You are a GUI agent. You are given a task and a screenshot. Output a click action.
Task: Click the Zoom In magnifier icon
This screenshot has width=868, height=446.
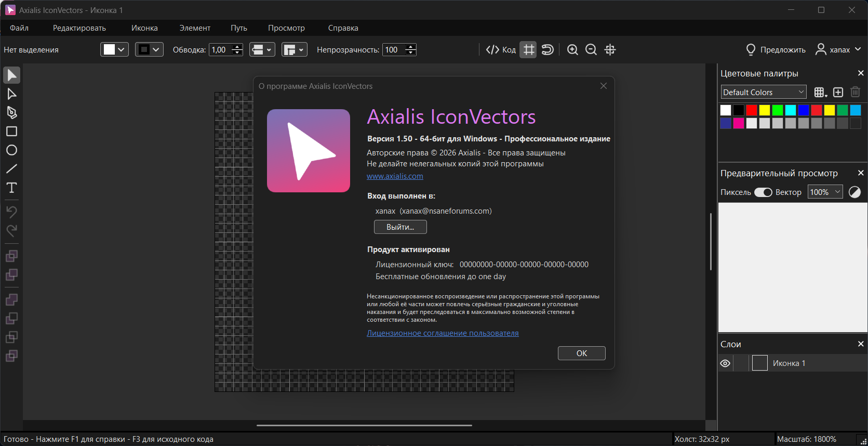click(x=572, y=50)
